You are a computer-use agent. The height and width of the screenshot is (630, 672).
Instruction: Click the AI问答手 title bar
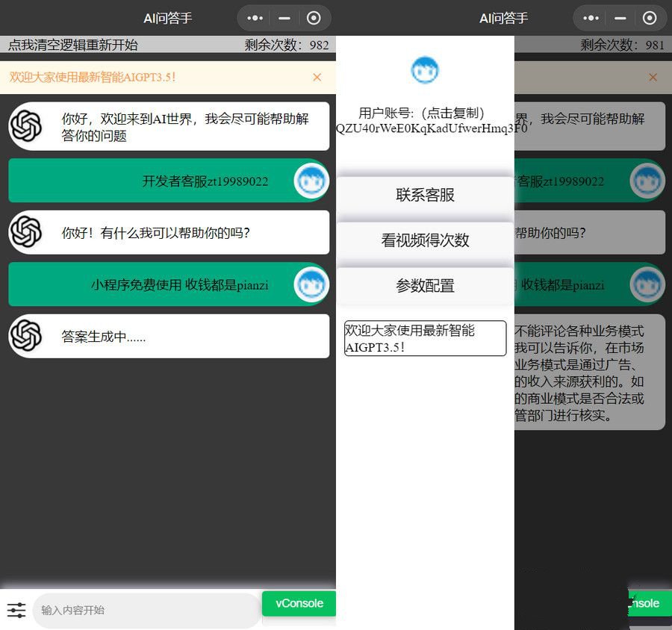tap(168, 18)
